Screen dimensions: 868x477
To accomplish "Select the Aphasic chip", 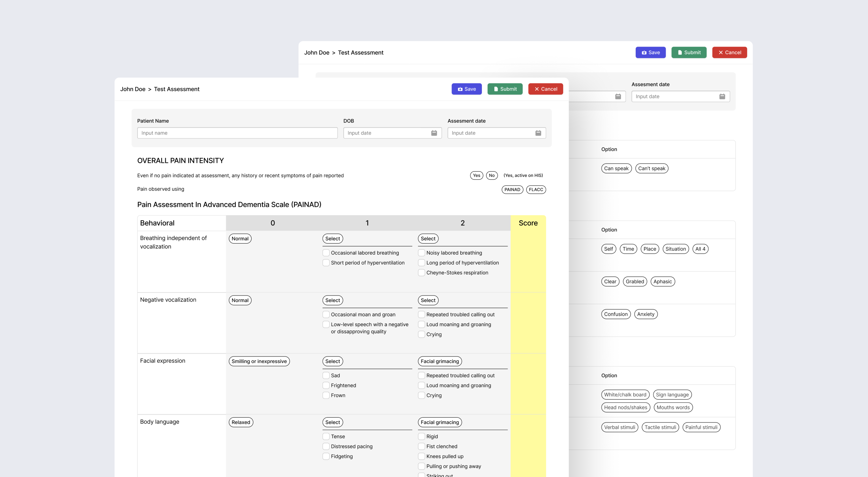I will pyautogui.click(x=662, y=282).
